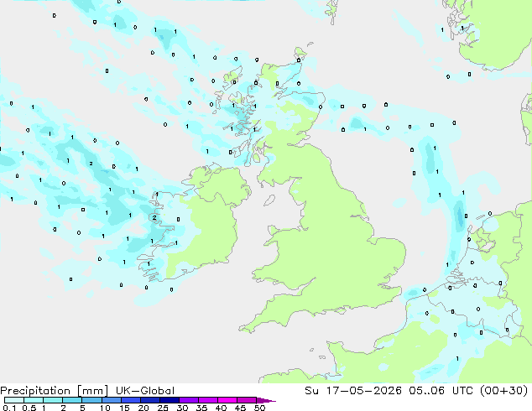Pick the 25–30 mm dark blue swatch
This screenshot has width=532, height=411.
tap(170, 400)
